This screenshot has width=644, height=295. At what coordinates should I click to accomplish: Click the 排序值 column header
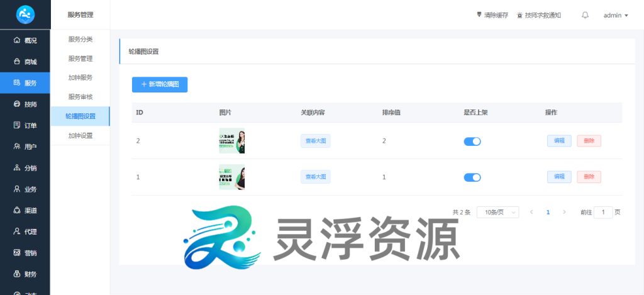click(391, 113)
